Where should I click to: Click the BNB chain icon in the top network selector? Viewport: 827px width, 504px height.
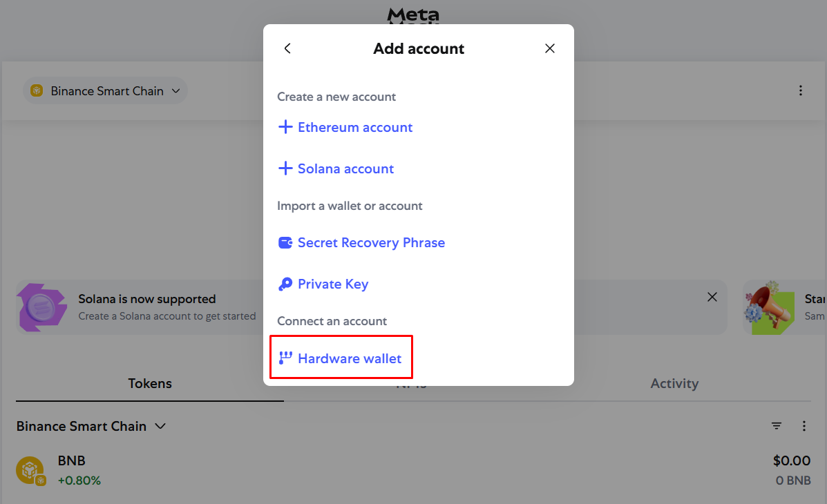[37, 90]
